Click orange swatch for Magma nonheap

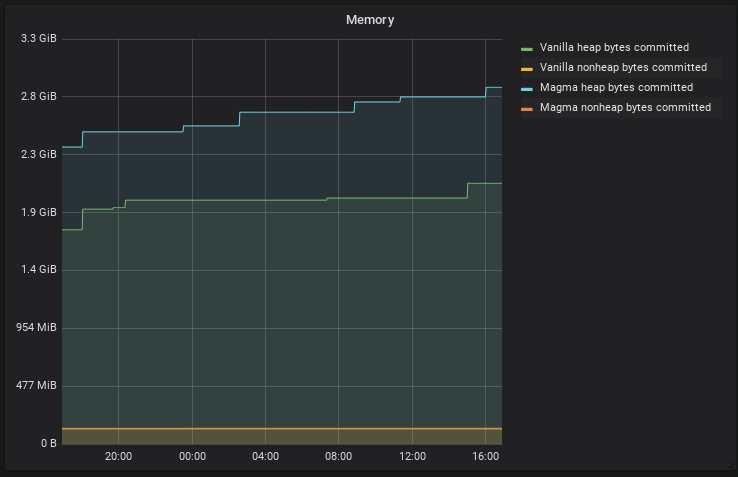[x=527, y=109]
